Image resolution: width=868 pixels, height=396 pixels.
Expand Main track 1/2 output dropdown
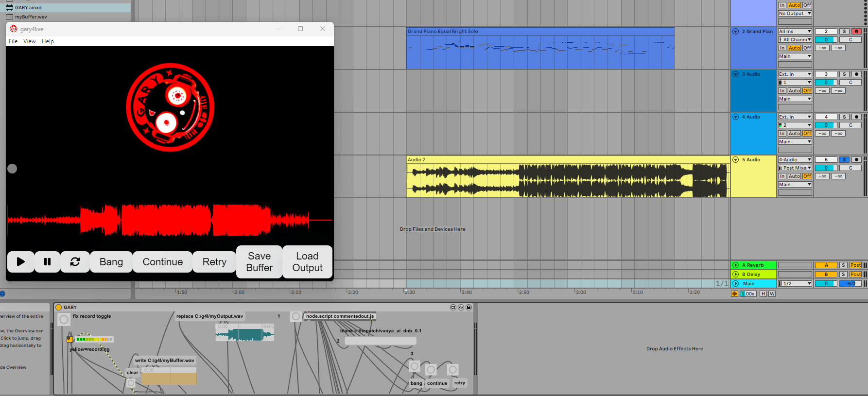[x=795, y=284]
